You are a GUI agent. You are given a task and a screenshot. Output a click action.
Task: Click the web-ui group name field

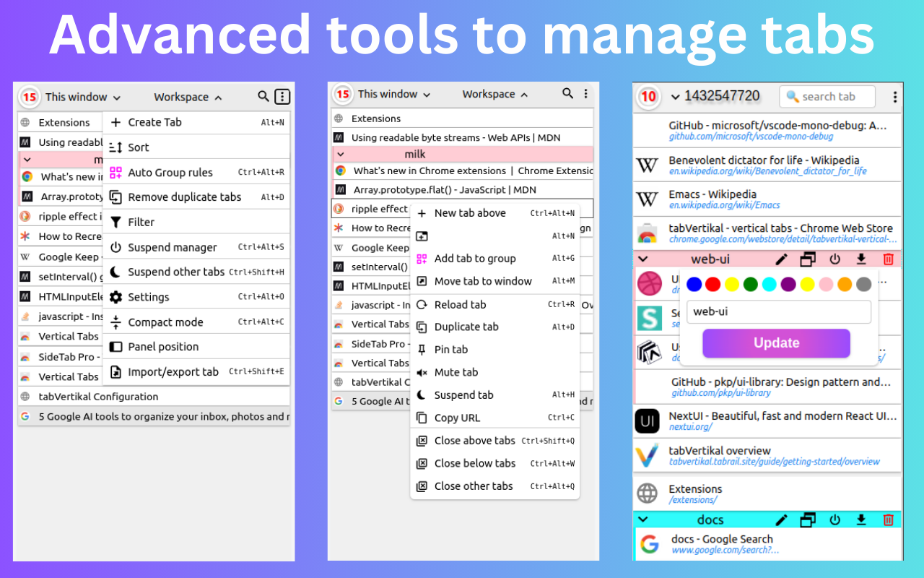pos(779,312)
